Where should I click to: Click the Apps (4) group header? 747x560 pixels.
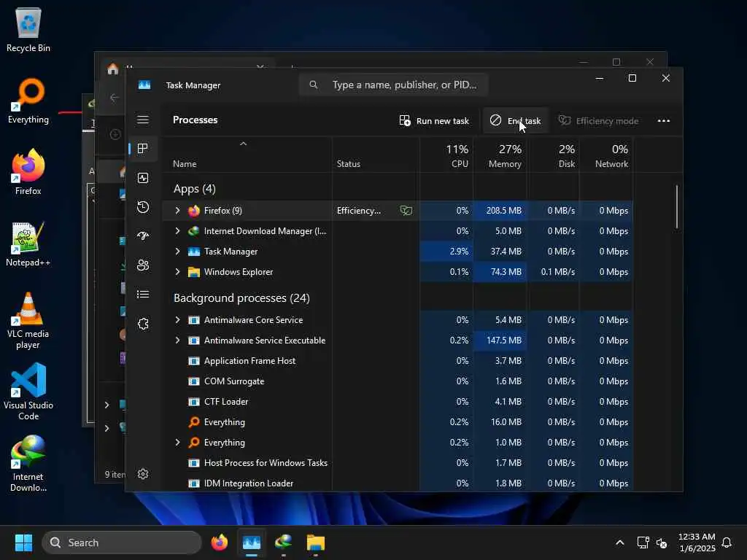pyautogui.click(x=194, y=189)
